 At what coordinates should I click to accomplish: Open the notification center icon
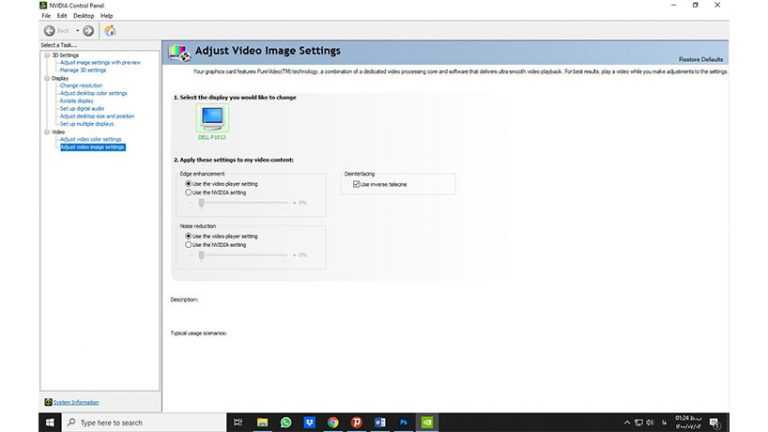click(x=715, y=423)
